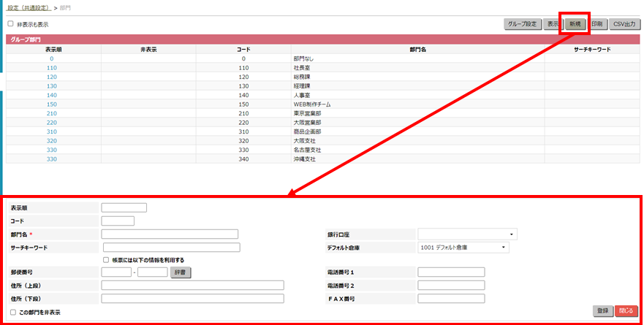Viewport: 644px width, 325px height.
Task: Toggle 非表示も表示 checkbox
Action: pos(10,24)
